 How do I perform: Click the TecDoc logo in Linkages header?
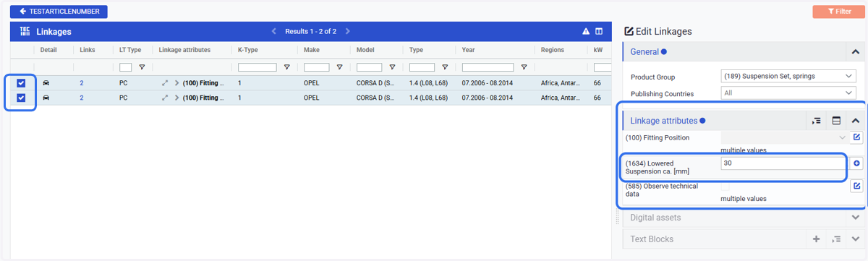pyautogui.click(x=24, y=32)
